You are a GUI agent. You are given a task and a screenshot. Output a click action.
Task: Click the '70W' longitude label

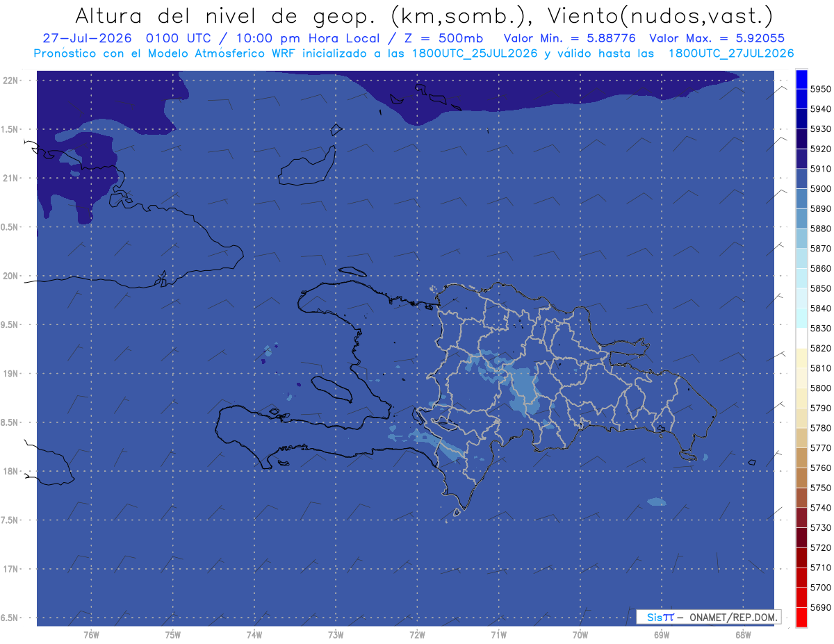(580, 634)
